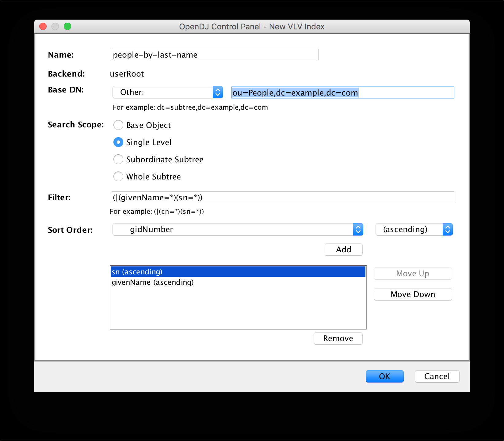Close the window with the red button

click(43, 27)
